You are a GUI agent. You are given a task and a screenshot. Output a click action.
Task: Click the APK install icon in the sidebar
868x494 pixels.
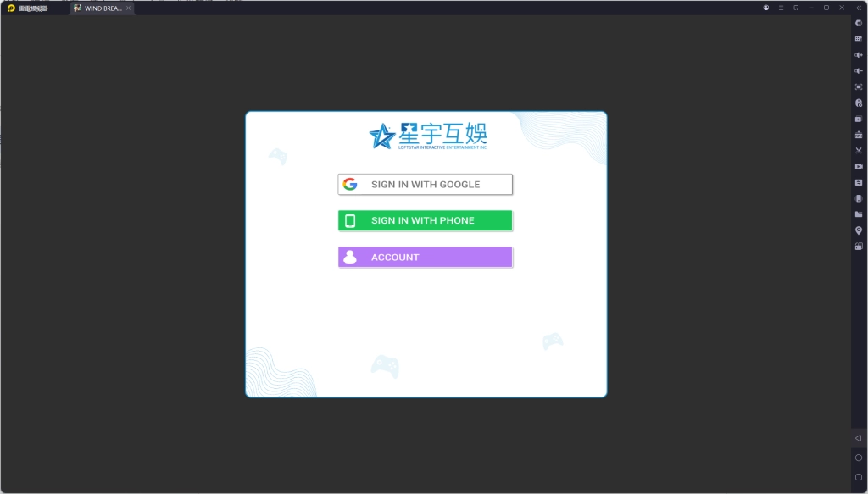[859, 135]
